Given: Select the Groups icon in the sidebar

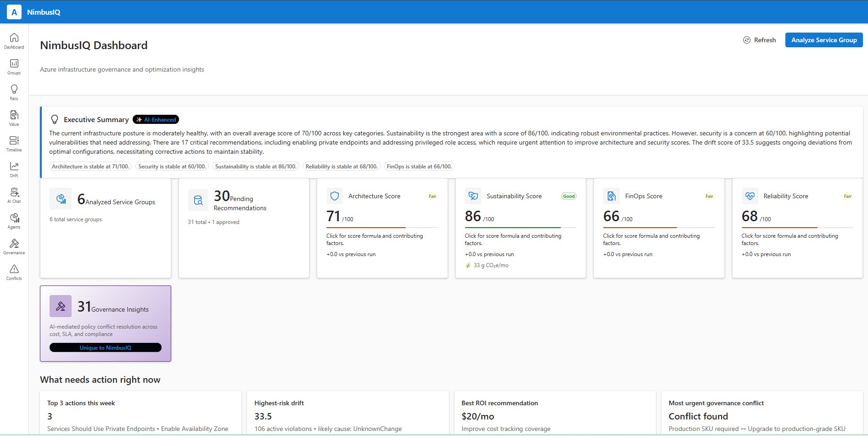Looking at the screenshot, I should (x=14, y=67).
